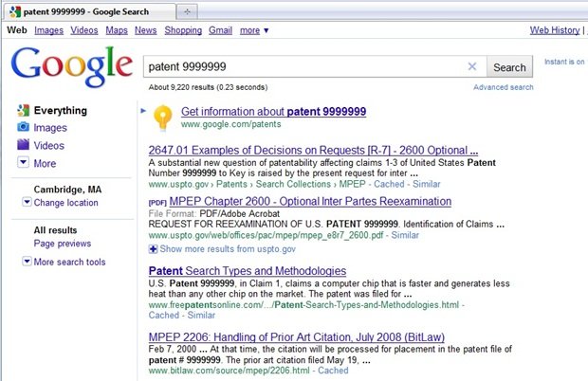Click More search tools link

pos(69,262)
